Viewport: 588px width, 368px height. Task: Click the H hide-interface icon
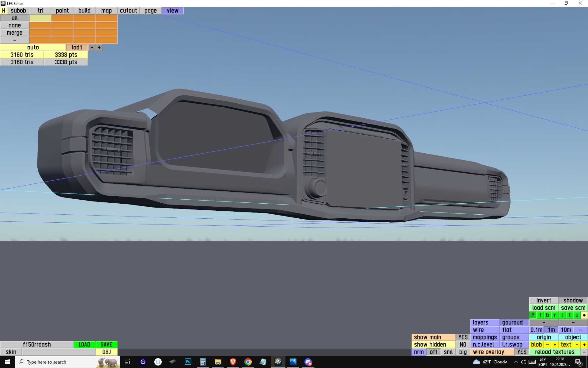3,11
